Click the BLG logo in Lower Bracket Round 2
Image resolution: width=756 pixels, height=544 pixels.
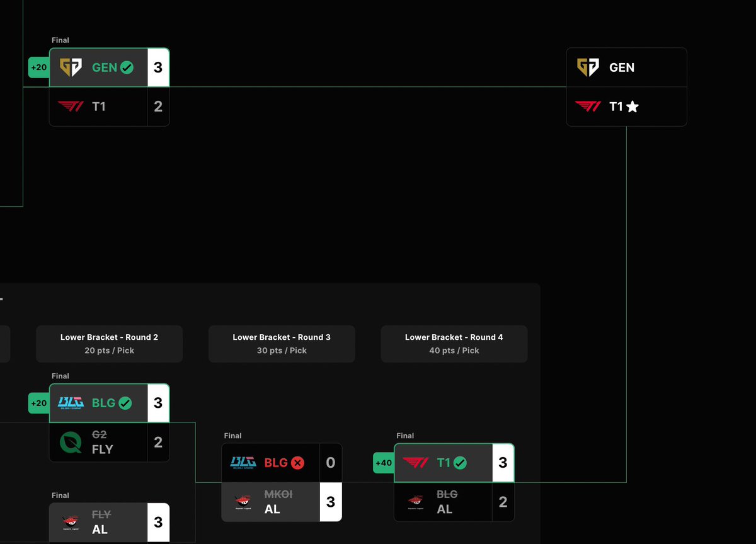pyautogui.click(x=71, y=403)
